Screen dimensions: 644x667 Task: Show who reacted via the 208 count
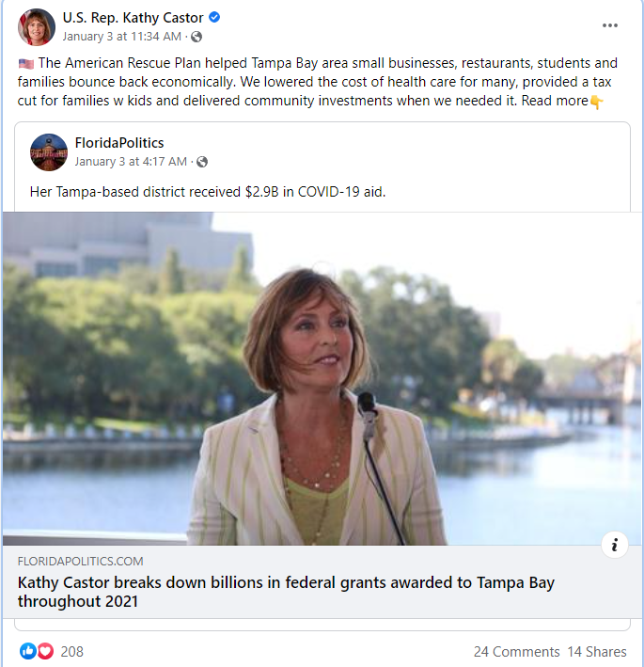point(72,651)
